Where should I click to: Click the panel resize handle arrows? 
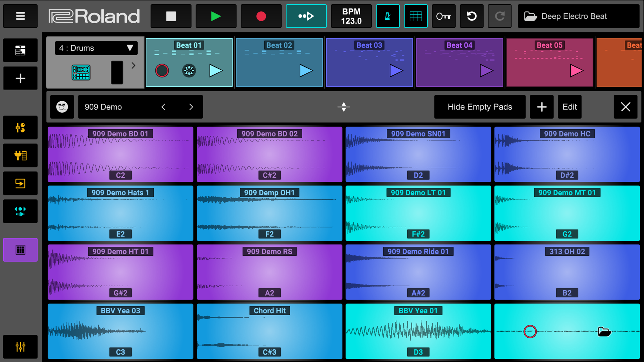344,107
